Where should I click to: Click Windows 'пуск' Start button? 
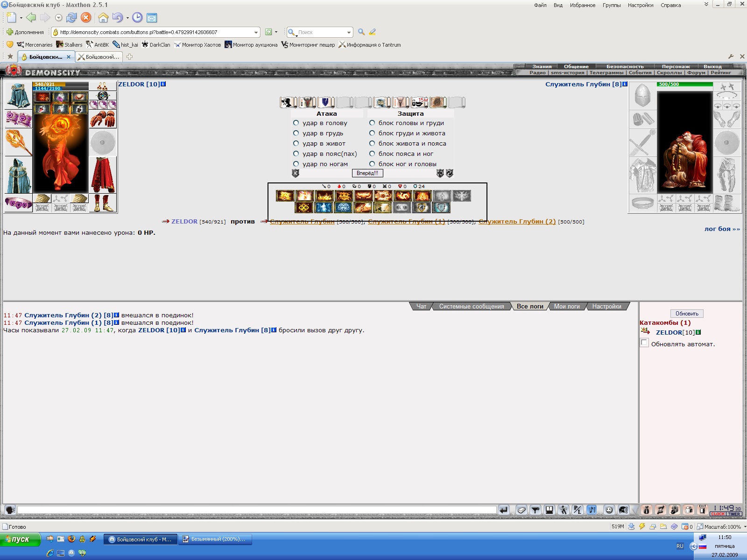tap(20, 539)
